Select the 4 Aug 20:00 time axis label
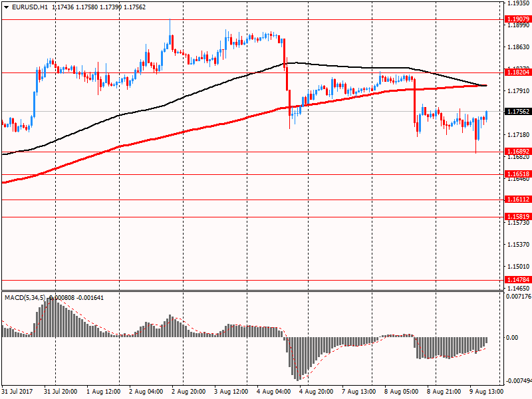Viewport: 532px width, 399px height. click(x=317, y=392)
